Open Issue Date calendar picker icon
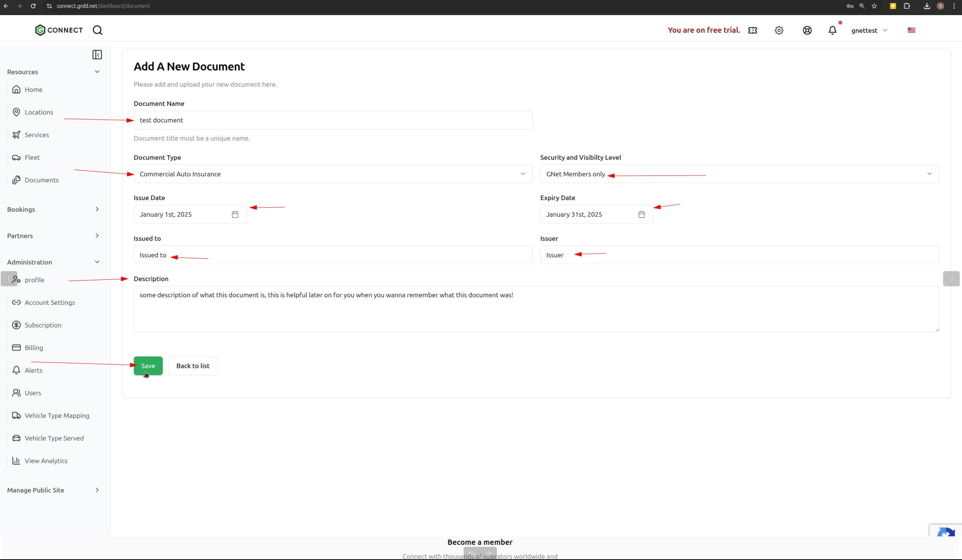 [235, 214]
